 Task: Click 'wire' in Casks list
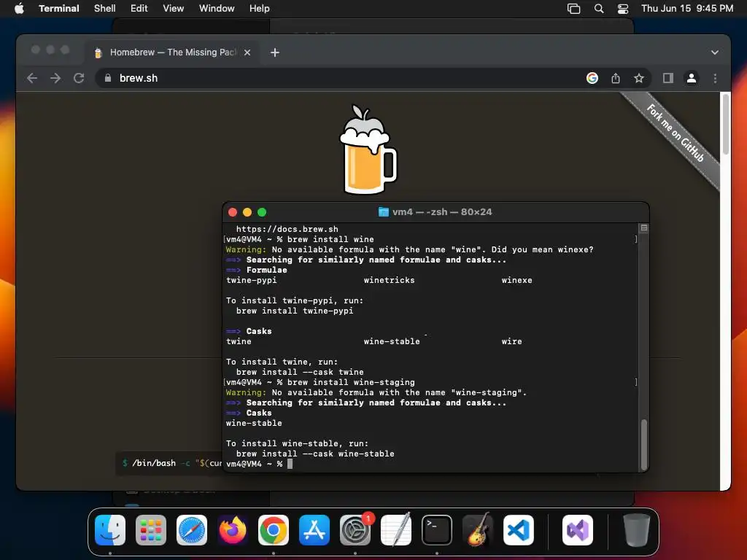click(511, 341)
